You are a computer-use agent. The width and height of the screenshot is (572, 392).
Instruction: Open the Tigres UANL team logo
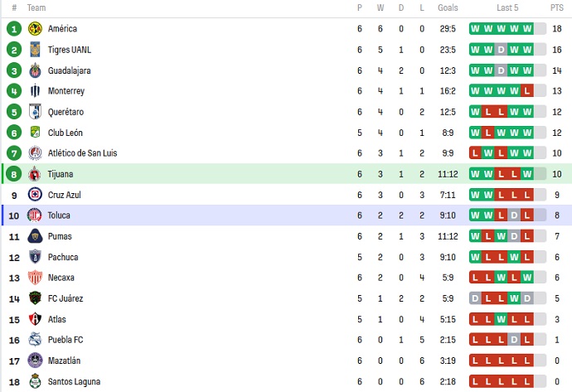click(35, 49)
